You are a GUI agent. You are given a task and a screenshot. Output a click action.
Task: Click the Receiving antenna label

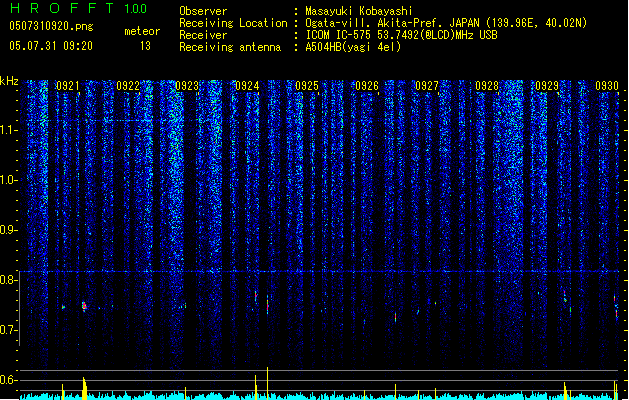[230, 47]
